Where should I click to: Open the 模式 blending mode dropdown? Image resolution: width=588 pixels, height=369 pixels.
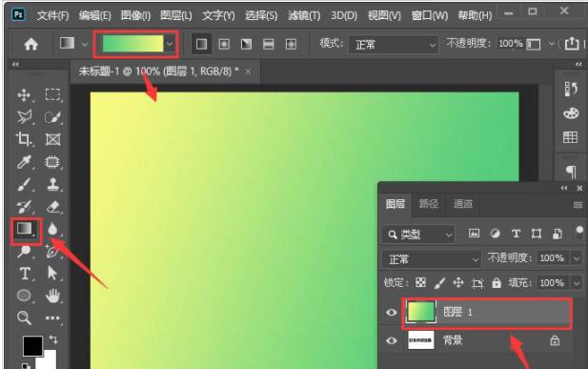(394, 45)
